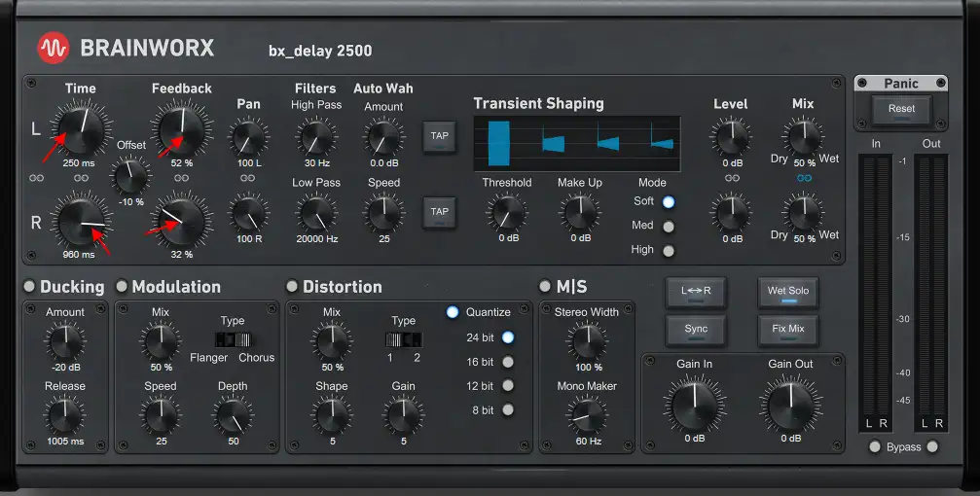Click the lower TAP button
Viewport: 980px width, 496px height.
pyautogui.click(x=439, y=213)
